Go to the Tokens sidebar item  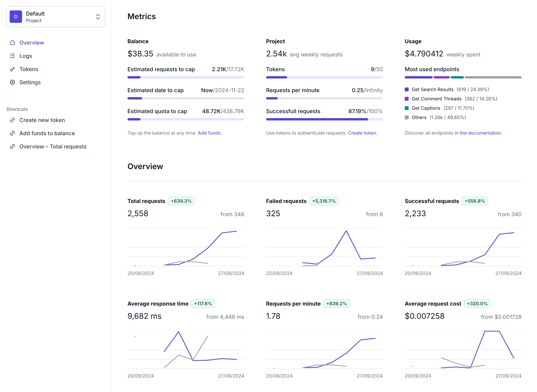[x=29, y=69]
